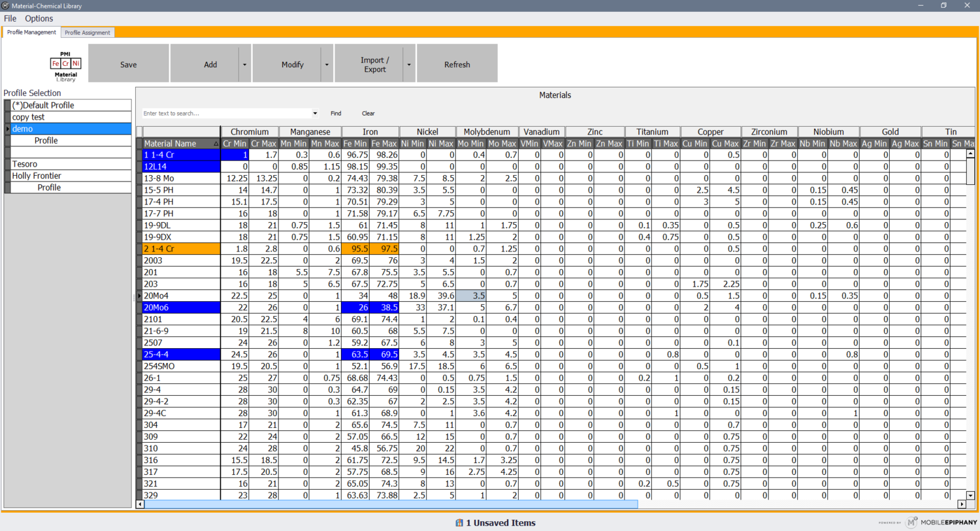Open the Options menu
Screen dimensions: 980x531
(x=39, y=18)
